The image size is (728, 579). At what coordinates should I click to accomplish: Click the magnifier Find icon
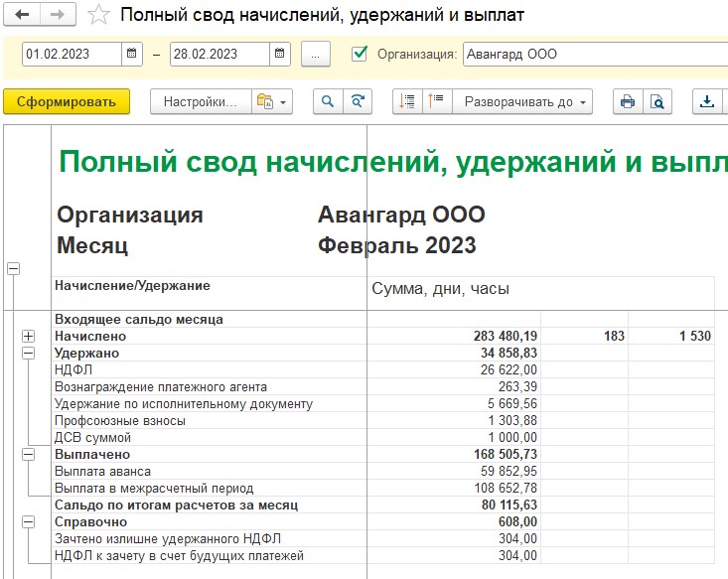(x=328, y=101)
